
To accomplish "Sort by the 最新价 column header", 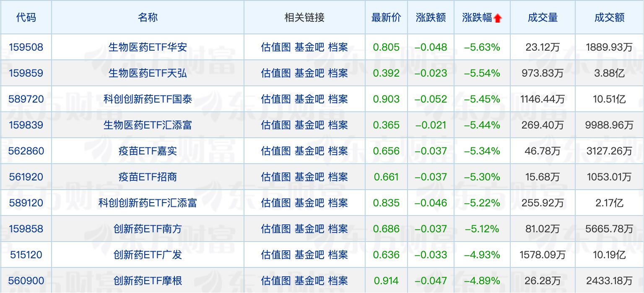I will pos(386,18).
